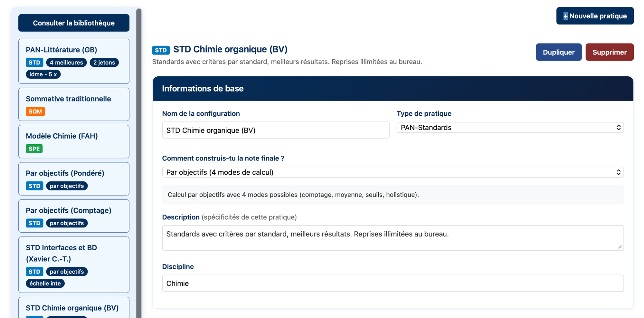Open STD Interfaces et BD (Xavier C.-T.) card
This screenshot has height=318, width=644.
[x=74, y=265]
